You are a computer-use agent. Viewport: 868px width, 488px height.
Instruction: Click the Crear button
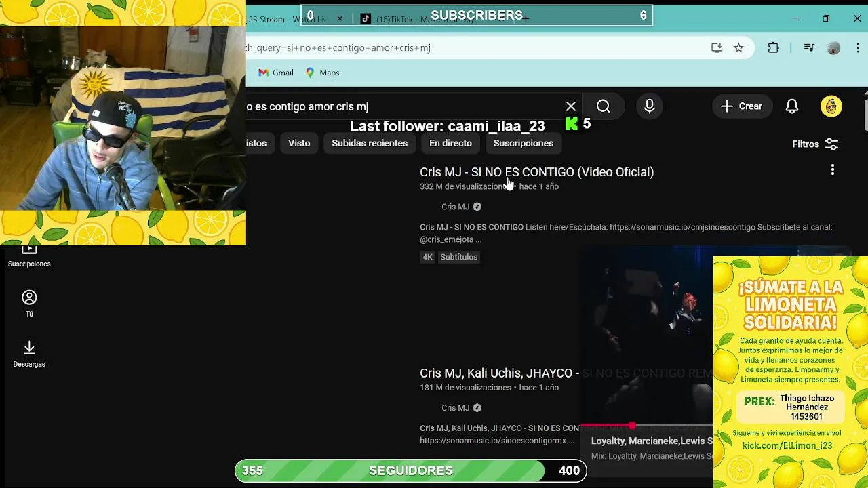click(742, 106)
